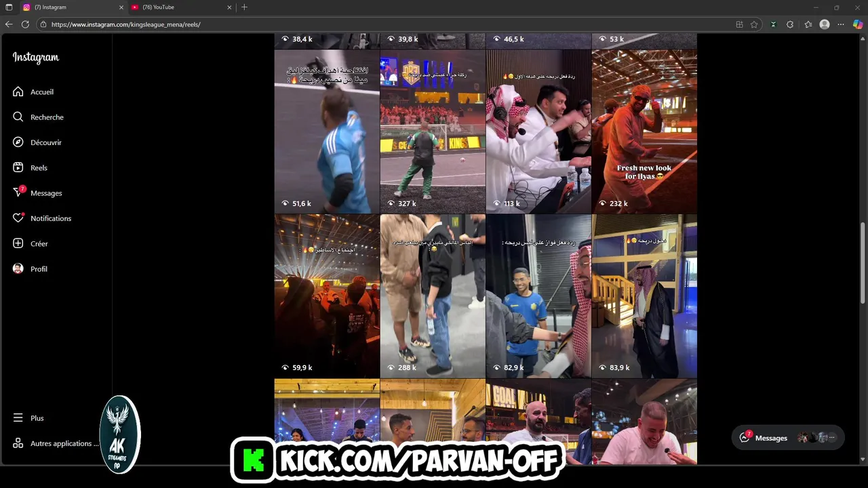Viewport: 868px width, 488px height.
Task: Open the Instagram logo home link
Action: [x=36, y=58]
